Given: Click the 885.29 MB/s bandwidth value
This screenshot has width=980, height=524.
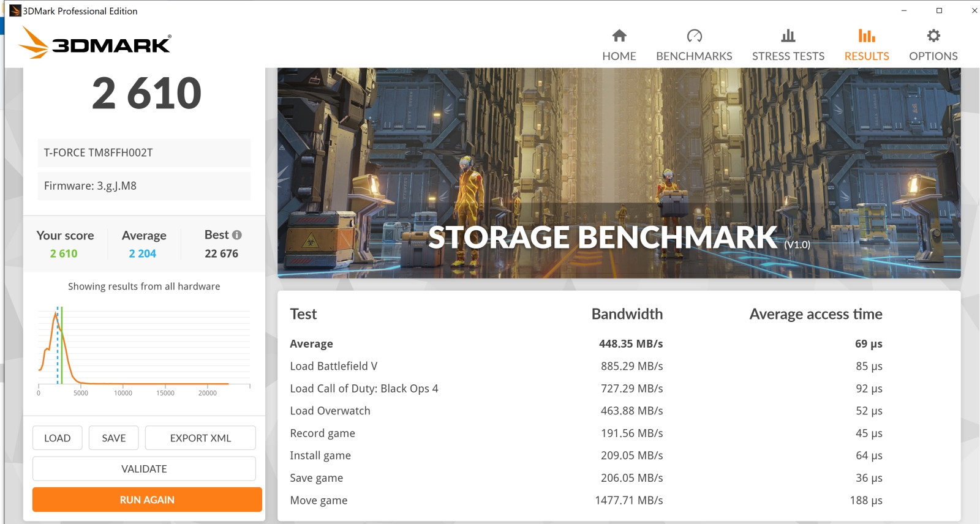Looking at the screenshot, I should click(632, 366).
